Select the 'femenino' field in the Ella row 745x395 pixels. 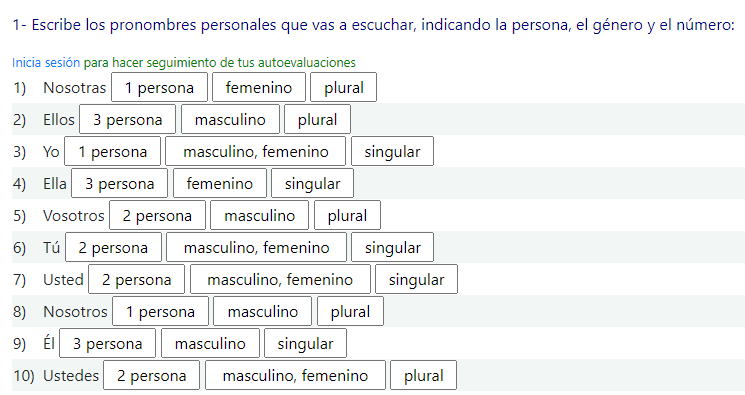(x=220, y=183)
